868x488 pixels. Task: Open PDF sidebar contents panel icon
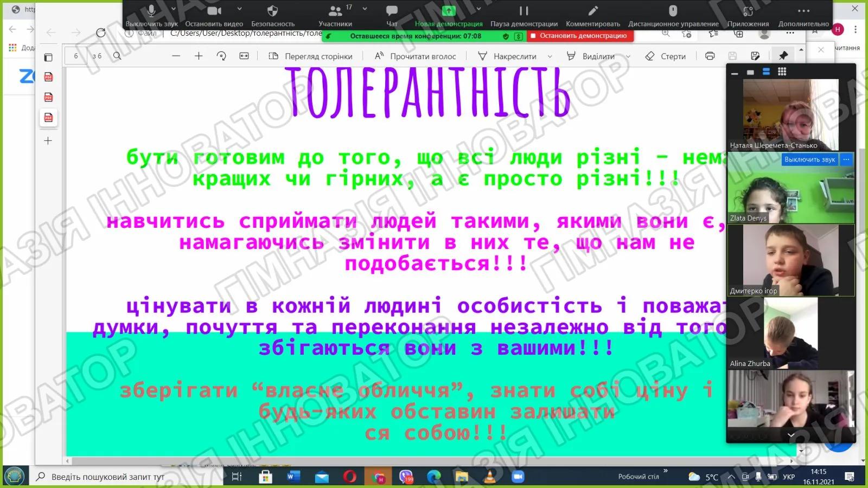click(48, 57)
